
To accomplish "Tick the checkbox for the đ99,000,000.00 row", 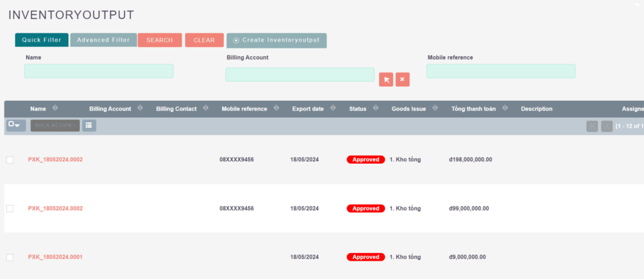I will point(9,208).
